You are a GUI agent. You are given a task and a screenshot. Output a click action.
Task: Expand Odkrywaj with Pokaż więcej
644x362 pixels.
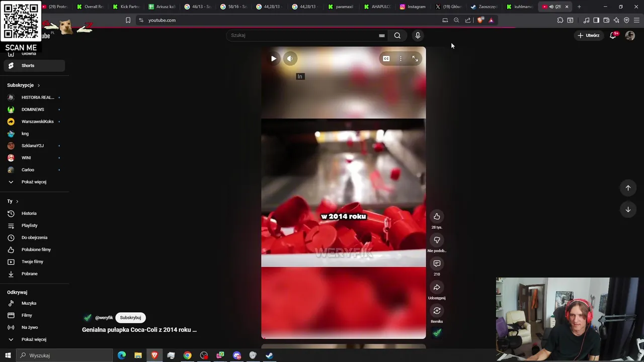tap(34, 339)
